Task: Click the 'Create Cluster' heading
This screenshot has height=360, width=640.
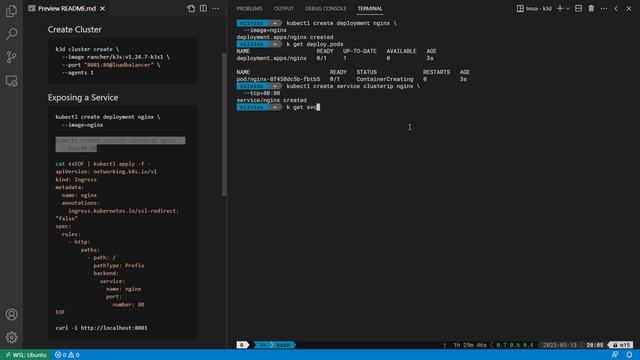Action: tap(74, 29)
